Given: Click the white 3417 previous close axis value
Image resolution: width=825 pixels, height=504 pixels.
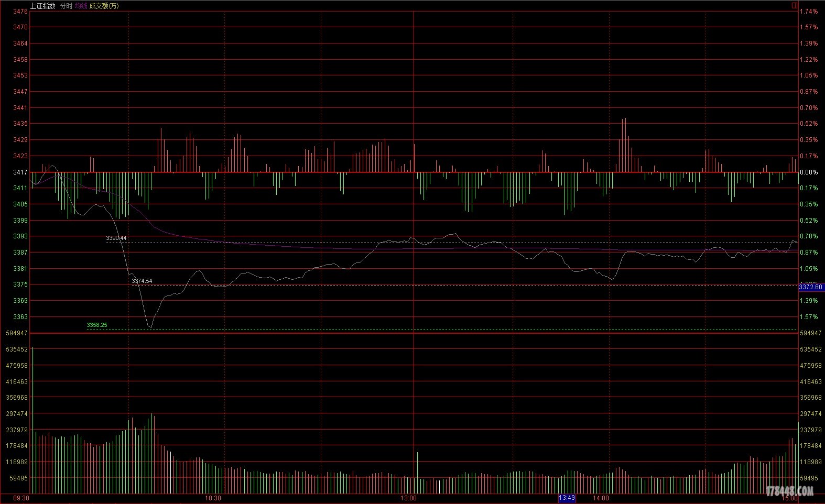Looking at the screenshot, I should [20, 172].
